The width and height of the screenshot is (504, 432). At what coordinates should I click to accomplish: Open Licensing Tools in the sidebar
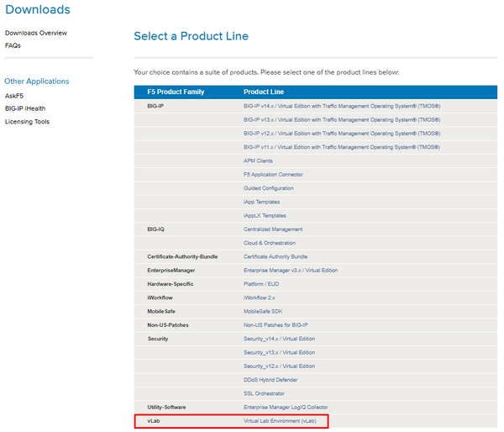point(27,122)
